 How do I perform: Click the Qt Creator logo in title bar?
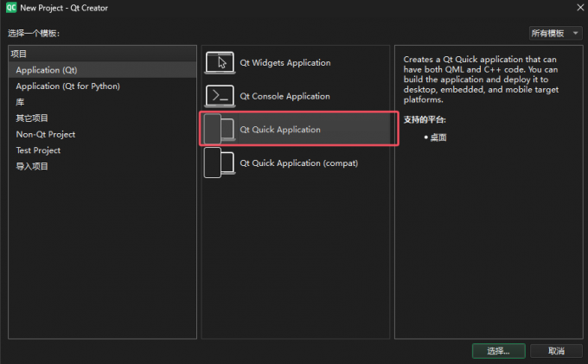click(x=10, y=8)
